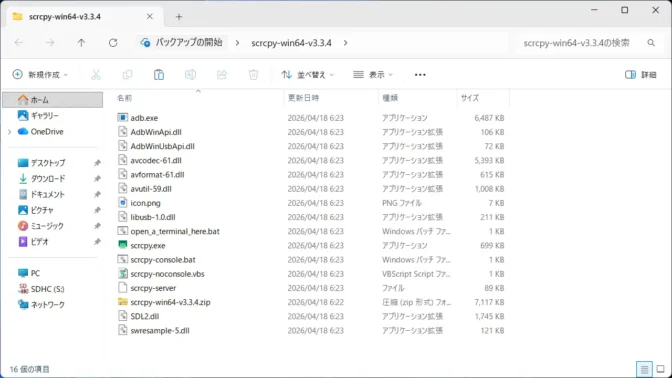Select the AdbWinApi.dll file name
The width and height of the screenshot is (672, 378).
point(156,132)
